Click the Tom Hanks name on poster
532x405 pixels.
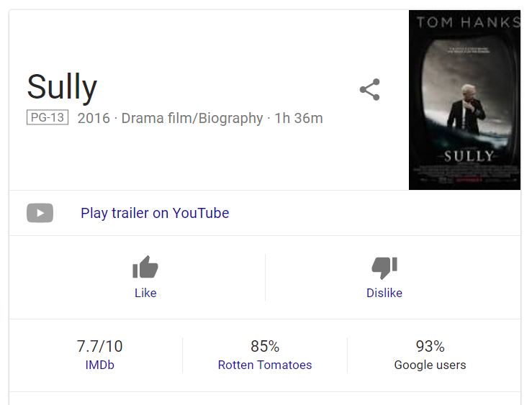click(x=467, y=22)
